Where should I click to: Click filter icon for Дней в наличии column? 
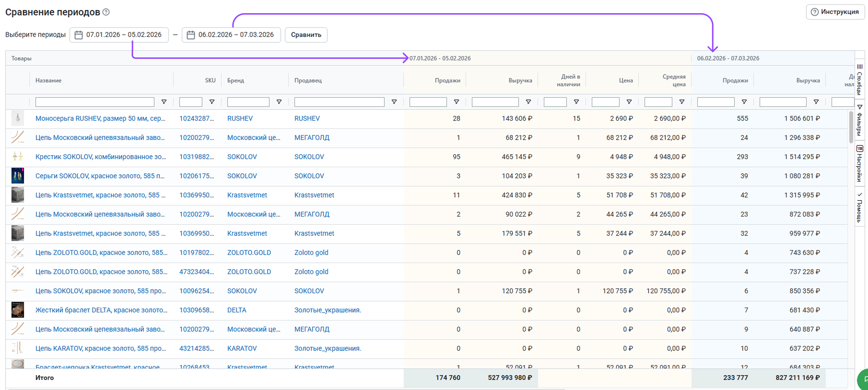(x=576, y=102)
